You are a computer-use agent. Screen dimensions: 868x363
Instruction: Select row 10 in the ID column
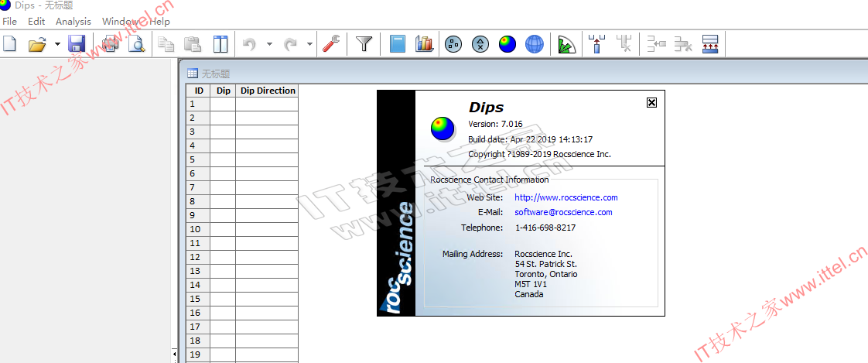pos(198,229)
